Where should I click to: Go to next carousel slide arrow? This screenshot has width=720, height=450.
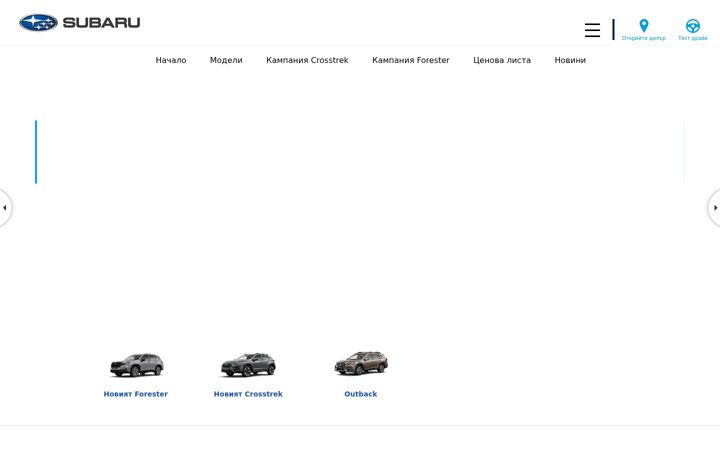(x=714, y=208)
